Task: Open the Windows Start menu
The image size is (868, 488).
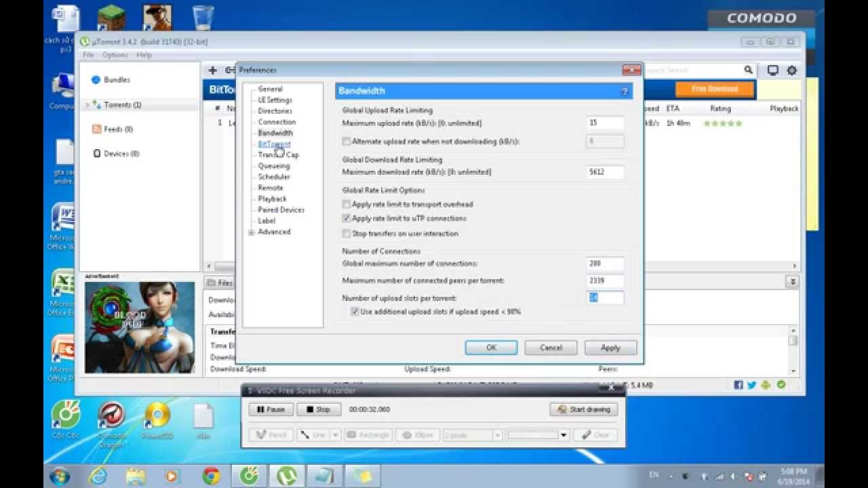Action: 59,475
